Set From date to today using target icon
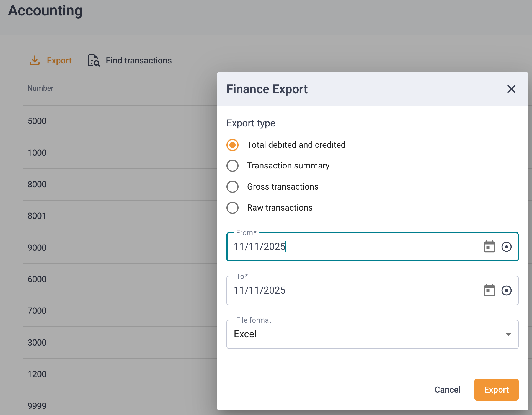 point(506,247)
